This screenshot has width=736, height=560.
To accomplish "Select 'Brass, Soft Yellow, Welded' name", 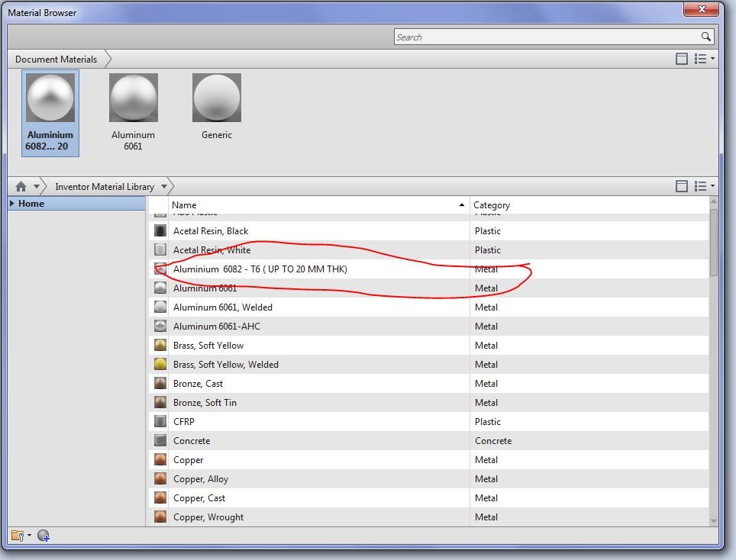I will tap(226, 364).
